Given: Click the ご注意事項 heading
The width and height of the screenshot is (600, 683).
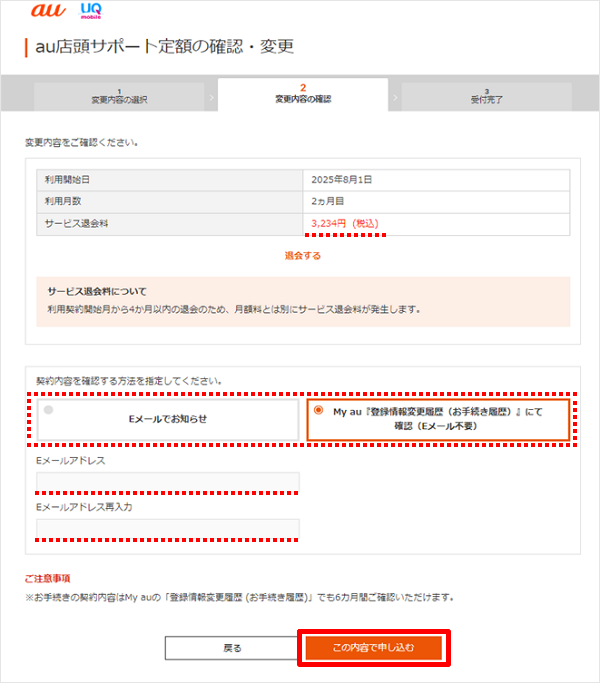Looking at the screenshot, I should click(x=47, y=578).
